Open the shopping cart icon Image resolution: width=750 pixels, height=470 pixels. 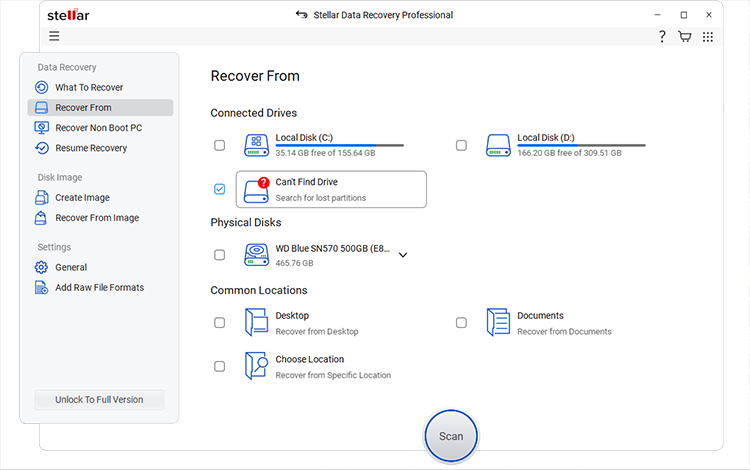pyautogui.click(x=684, y=36)
